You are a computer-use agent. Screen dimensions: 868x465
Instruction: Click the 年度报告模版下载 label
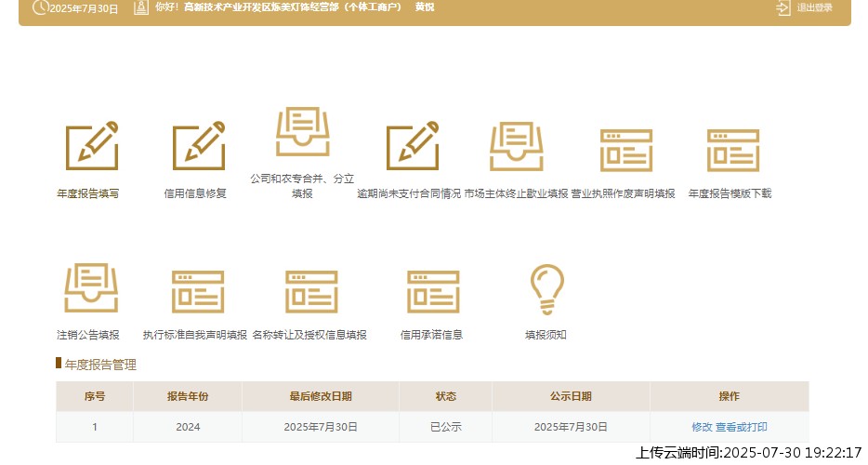pos(730,193)
